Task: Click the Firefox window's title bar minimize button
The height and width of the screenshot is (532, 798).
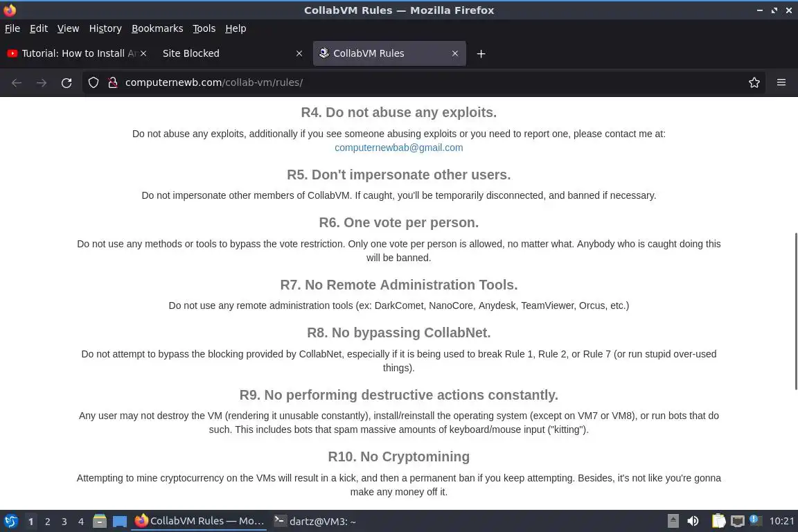Action: (x=759, y=10)
